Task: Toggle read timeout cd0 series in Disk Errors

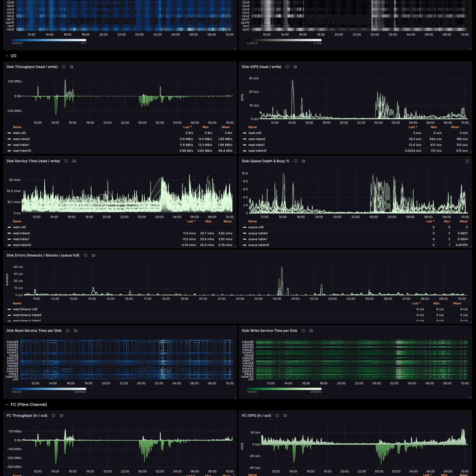Action: (x=25, y=309)
